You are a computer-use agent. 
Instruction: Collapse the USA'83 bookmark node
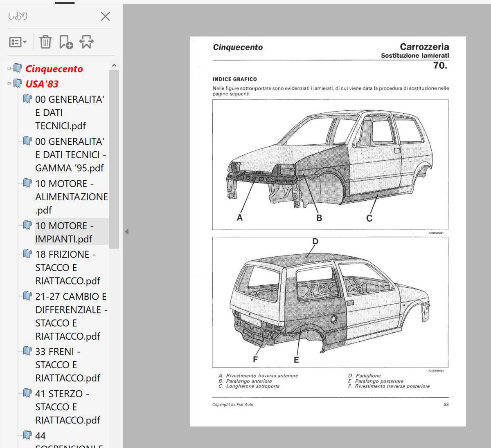coord(9,84)
